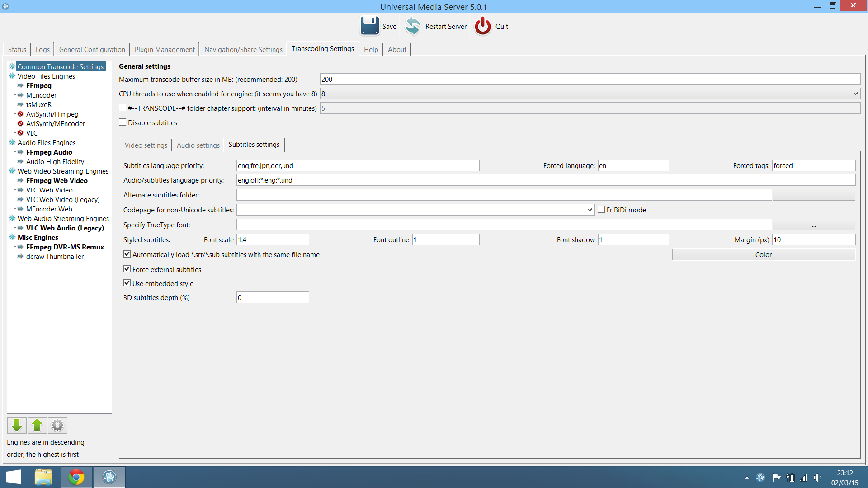Uncheck Use embedded style
Screen dimensions: 868x488
tap(127, 283)
